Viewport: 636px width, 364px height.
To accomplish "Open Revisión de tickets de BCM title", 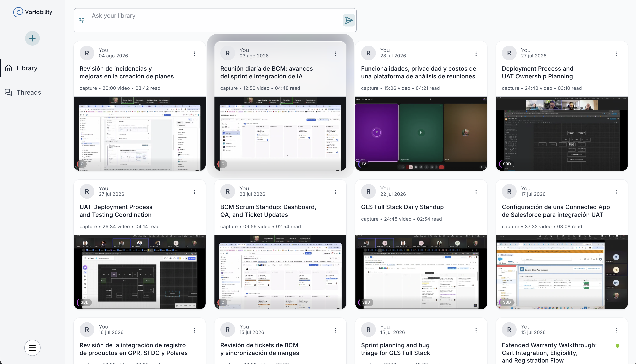I will (260, 349).
